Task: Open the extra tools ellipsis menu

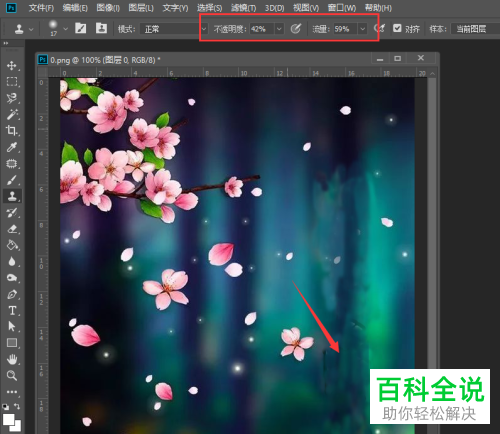Action: click(12, 392)
